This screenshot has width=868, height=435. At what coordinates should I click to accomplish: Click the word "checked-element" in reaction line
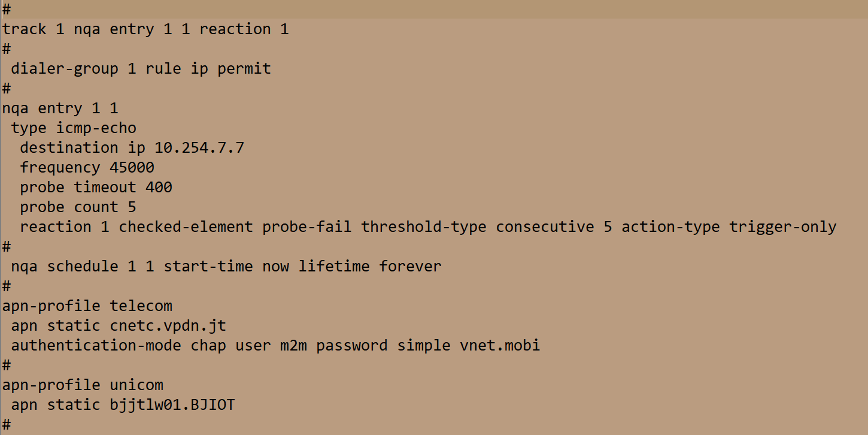[186, 227]
